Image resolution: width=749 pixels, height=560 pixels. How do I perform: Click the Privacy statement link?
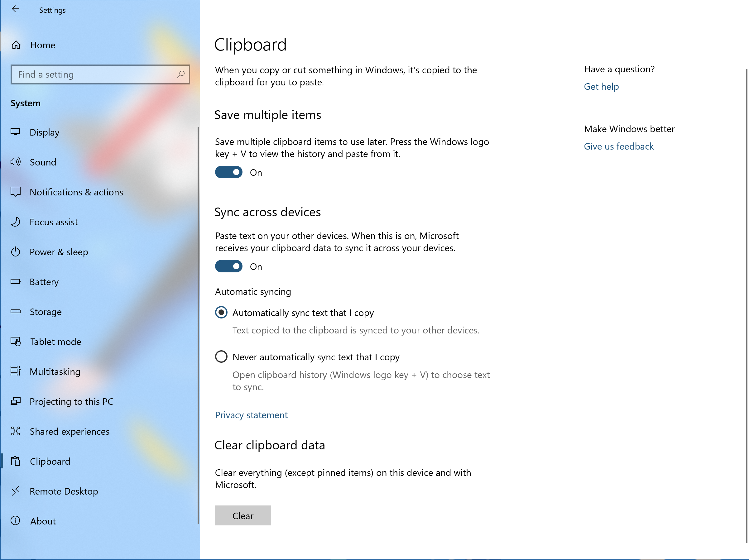pyautogui.click(x=251, y=415)
